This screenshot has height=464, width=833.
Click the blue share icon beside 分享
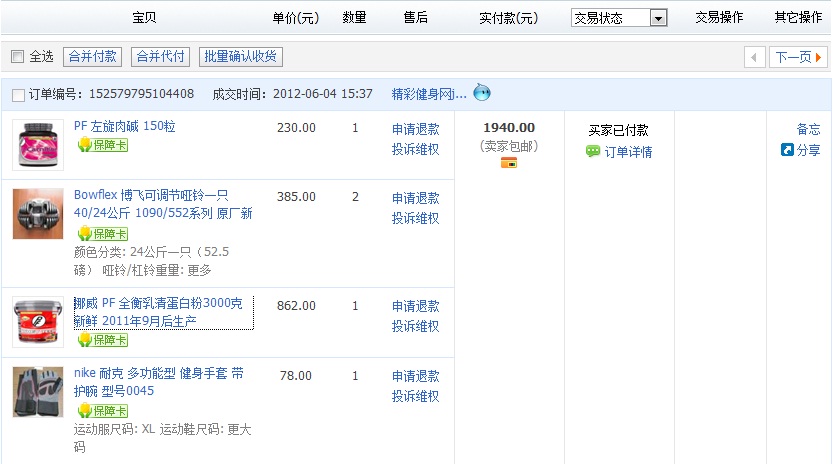[787, 150]
